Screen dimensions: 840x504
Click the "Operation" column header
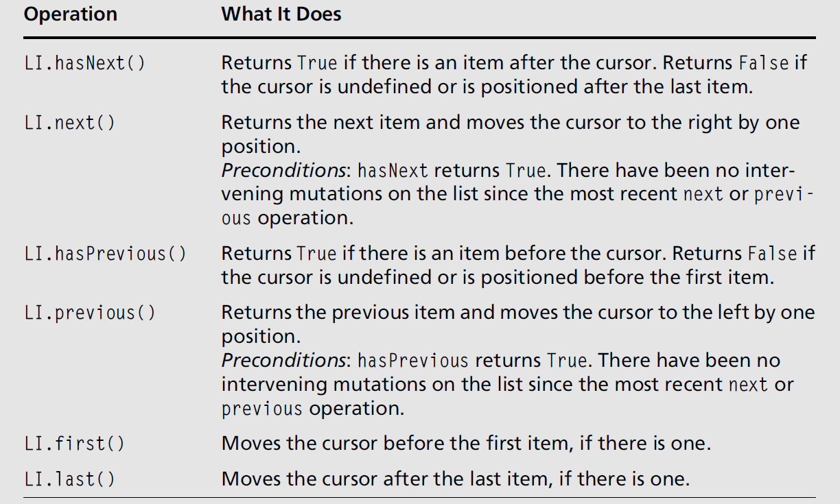(71, 14)
